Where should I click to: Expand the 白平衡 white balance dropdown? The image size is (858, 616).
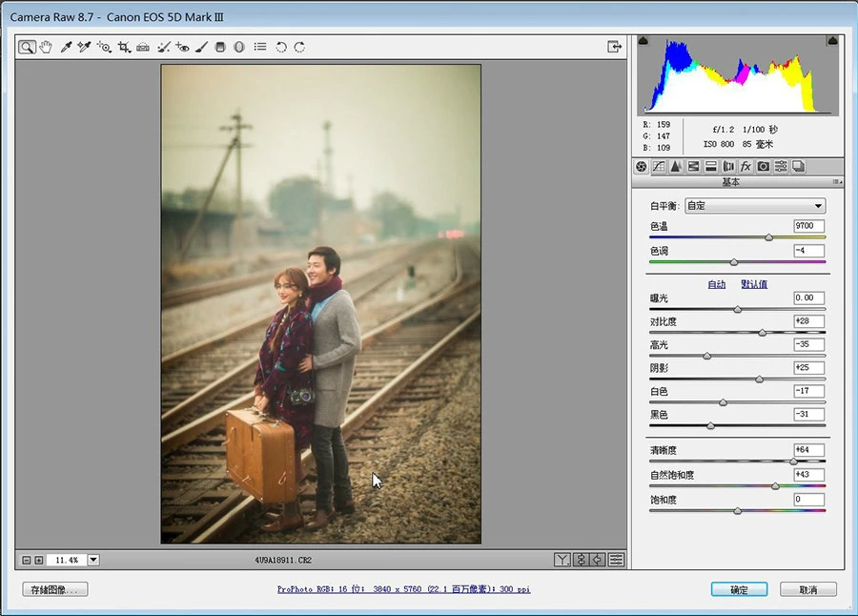click(x=755, y=206)
